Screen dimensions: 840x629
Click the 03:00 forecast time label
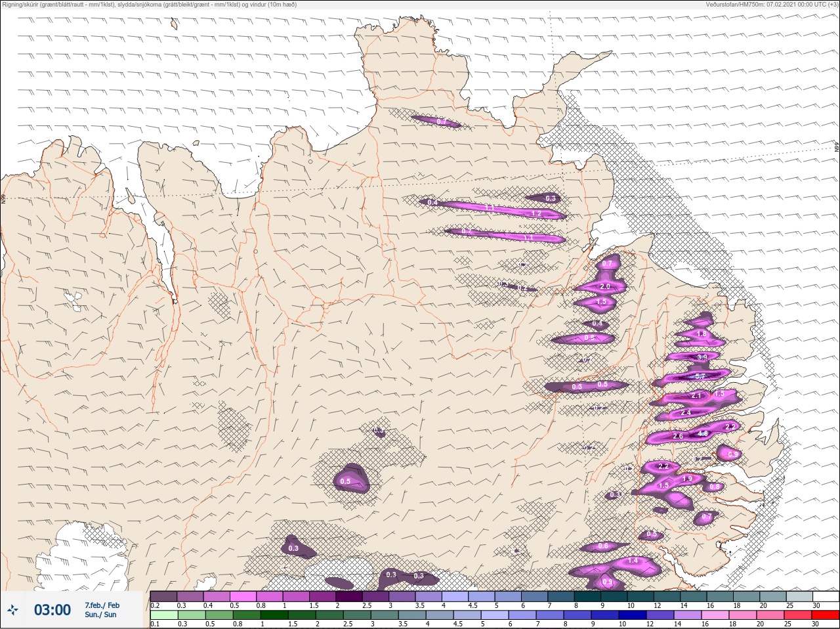click(52, 611)
